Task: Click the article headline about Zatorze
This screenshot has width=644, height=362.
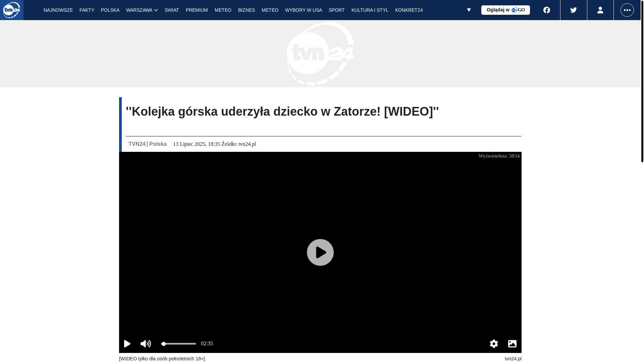Action: pyautogui.click(x=282, y=112)
